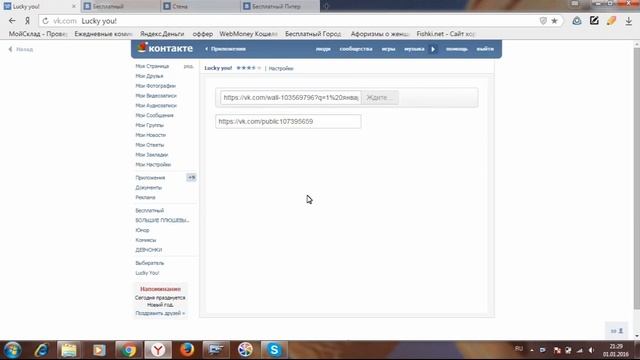Switch to Yandex Browser on the taskbar
The height and width of the screenshot is (360, 640).
pyautogui.click(x=158, y=350)
